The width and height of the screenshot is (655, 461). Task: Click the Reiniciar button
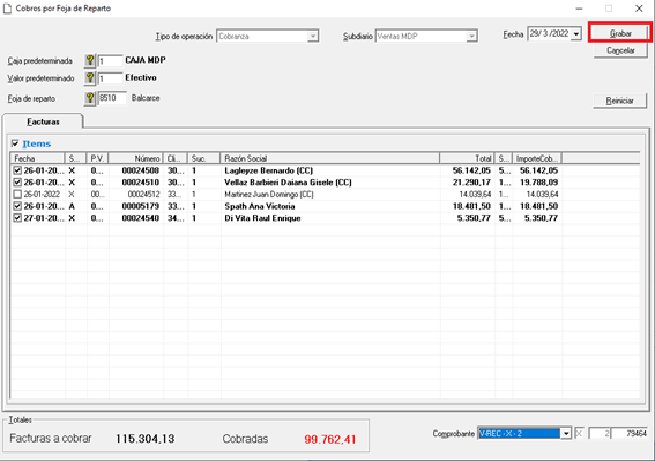tap(620, 101)
